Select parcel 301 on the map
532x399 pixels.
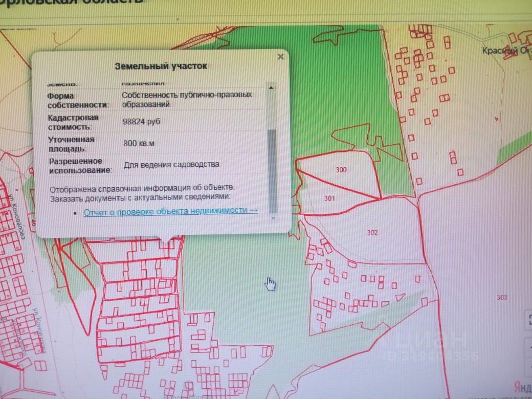pyautogui.click(x=329, y=198)
